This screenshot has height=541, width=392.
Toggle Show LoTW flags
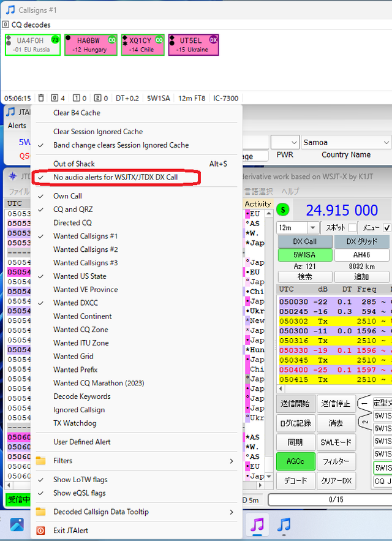pos(137,480)
